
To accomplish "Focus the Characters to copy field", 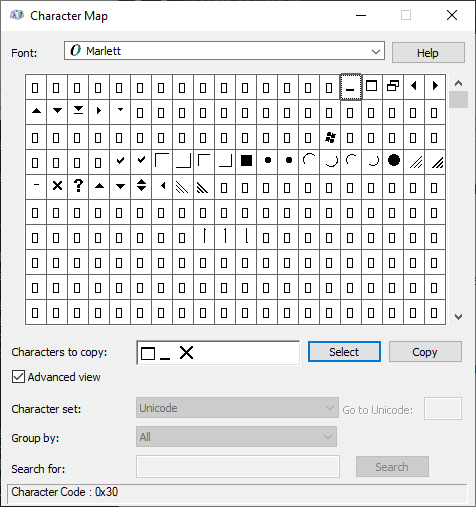I will coord(218,353).
